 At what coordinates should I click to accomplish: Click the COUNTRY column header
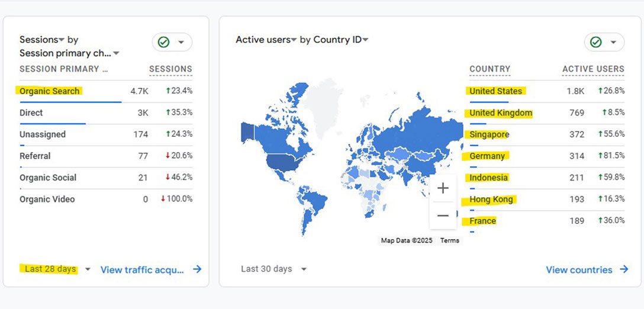click(490, 69)
